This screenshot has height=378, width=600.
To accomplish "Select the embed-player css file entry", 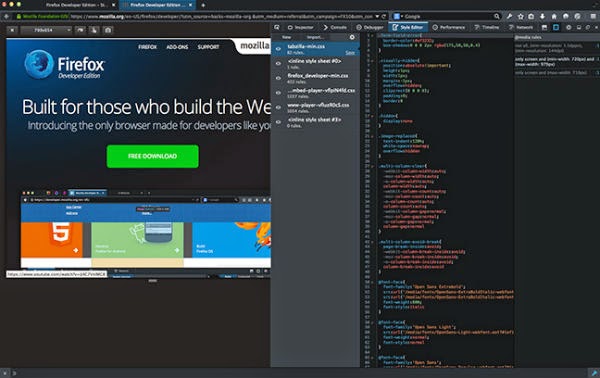I will [x=315, y=93].
